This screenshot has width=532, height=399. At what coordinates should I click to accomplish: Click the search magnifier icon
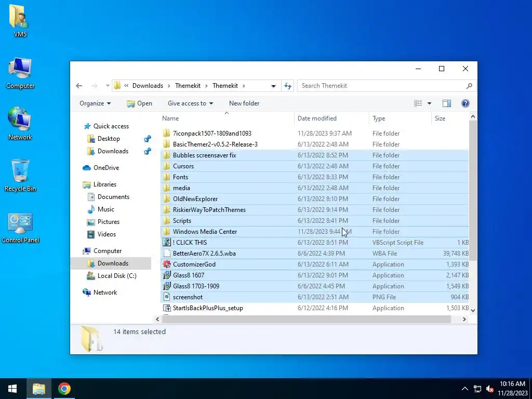pos(469,86)
